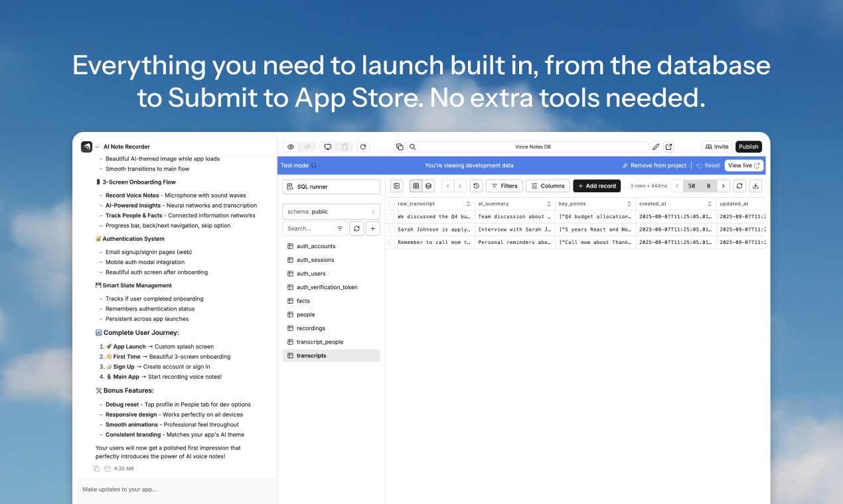Sort by the ai_summary column arrows
This screenshot has height=504, width=843.
[x=548, y=204]
